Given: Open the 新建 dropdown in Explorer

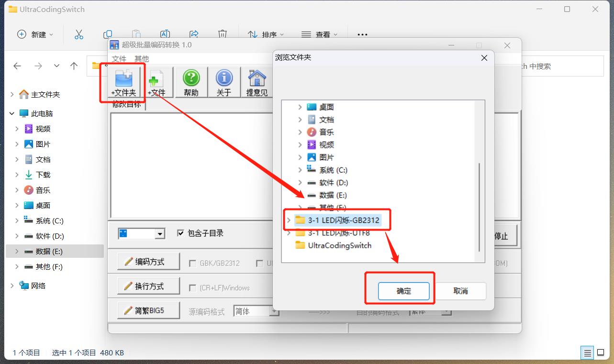Looking at the screenshot, I should click(x=35, y=34).
